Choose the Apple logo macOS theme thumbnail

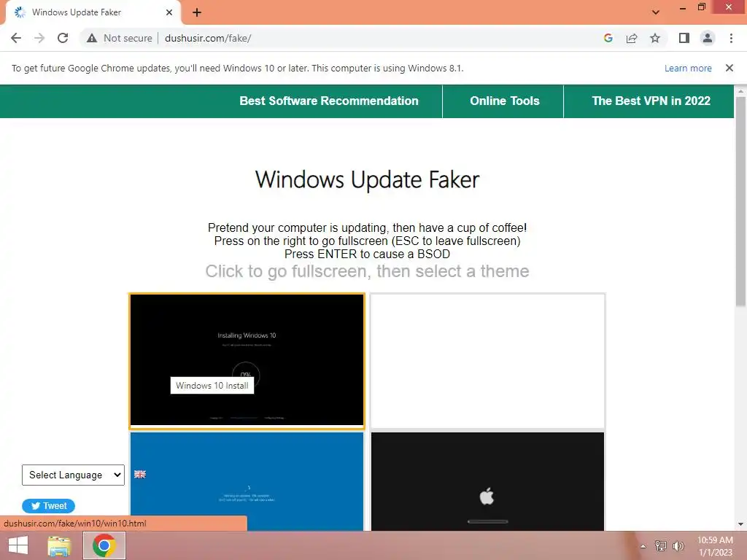coord(487,481)
